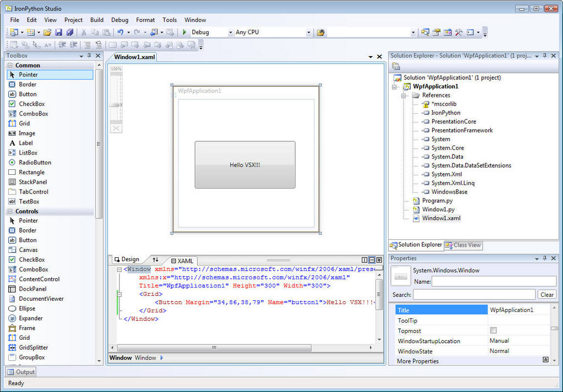This screenshot has width=563, height=392.
Task: Click the Save icon in toolbar
Action: (59, 32)
